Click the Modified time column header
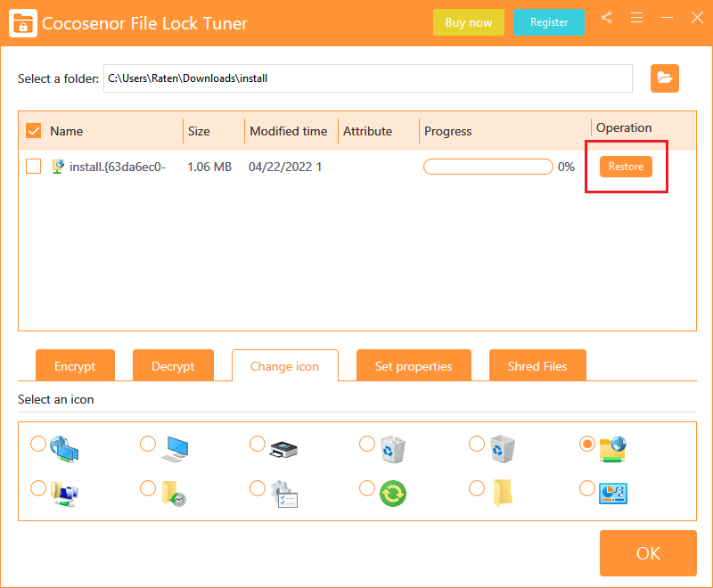The image size is (713, 588). [288, 131]
